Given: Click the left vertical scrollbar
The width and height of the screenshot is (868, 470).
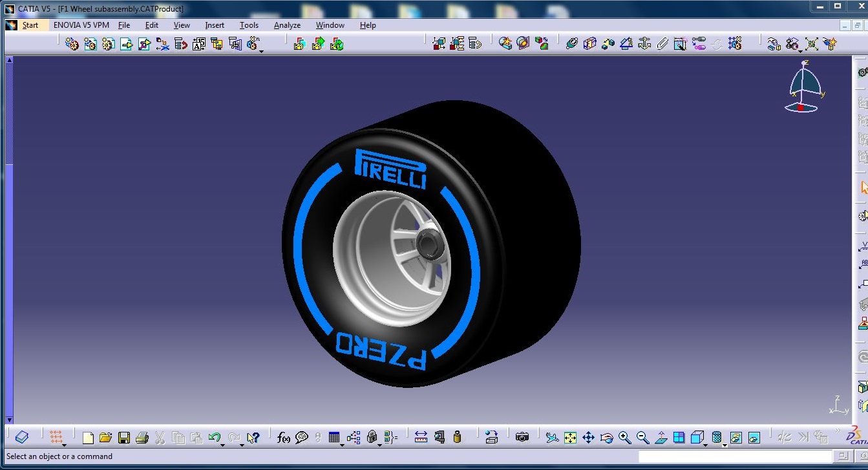Looking at the screenshot, I should [9, 239].
